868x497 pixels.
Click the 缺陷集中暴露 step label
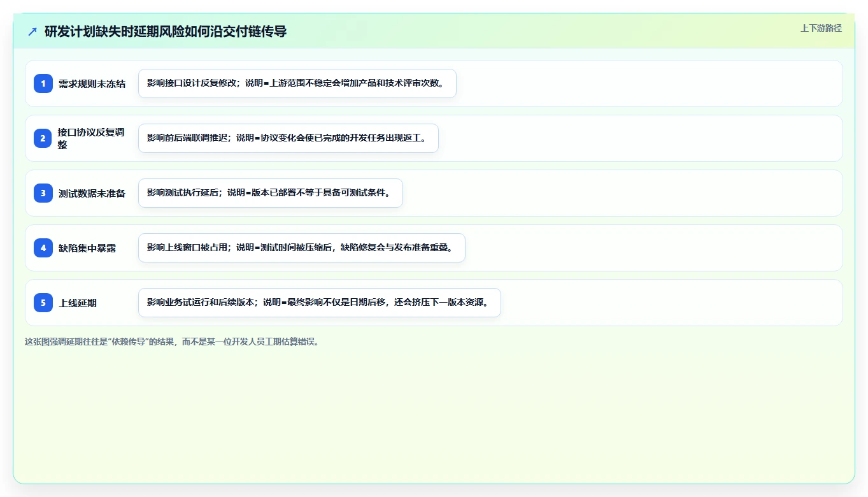coord(87,248)
